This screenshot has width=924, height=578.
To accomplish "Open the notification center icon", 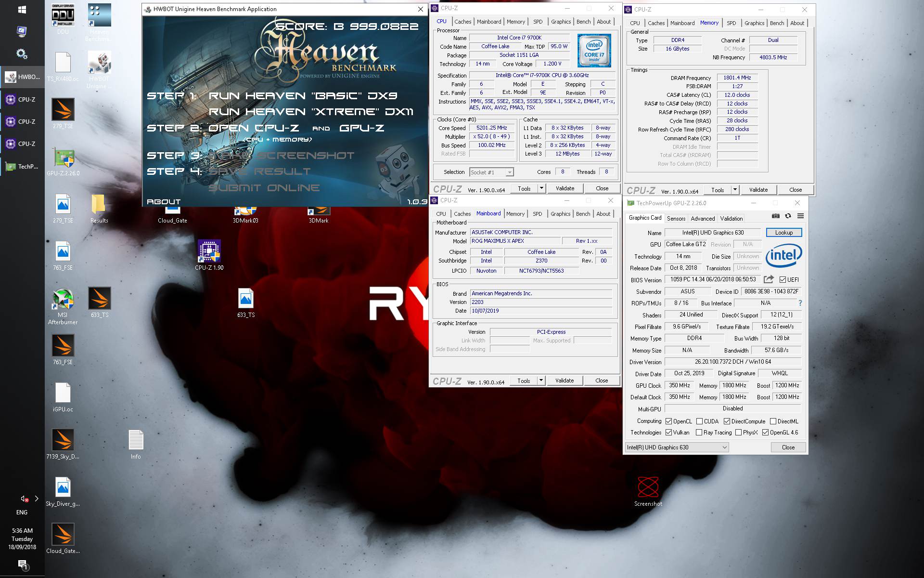I will coord(22,565).
